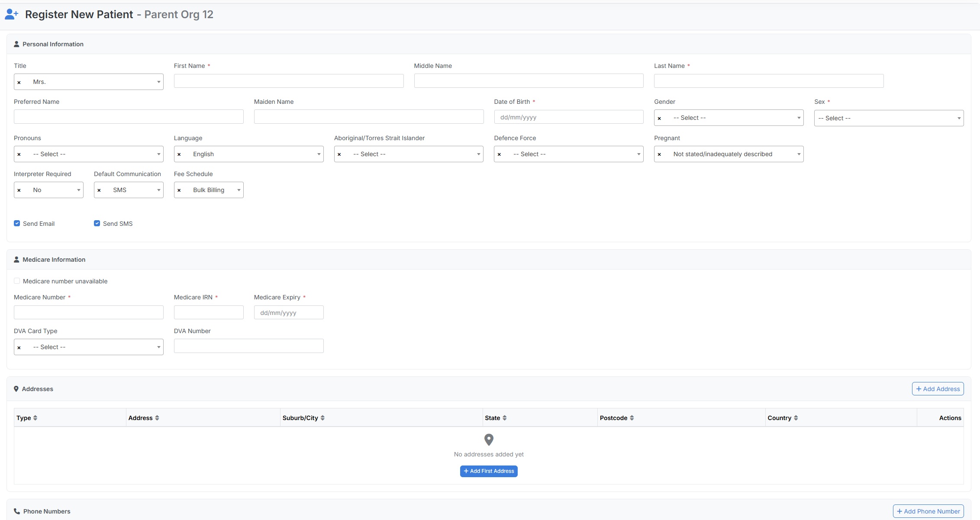Clear the Interpreter Required x icon
The width and height of the screenshot is (980, 520).
click(19, 190)
